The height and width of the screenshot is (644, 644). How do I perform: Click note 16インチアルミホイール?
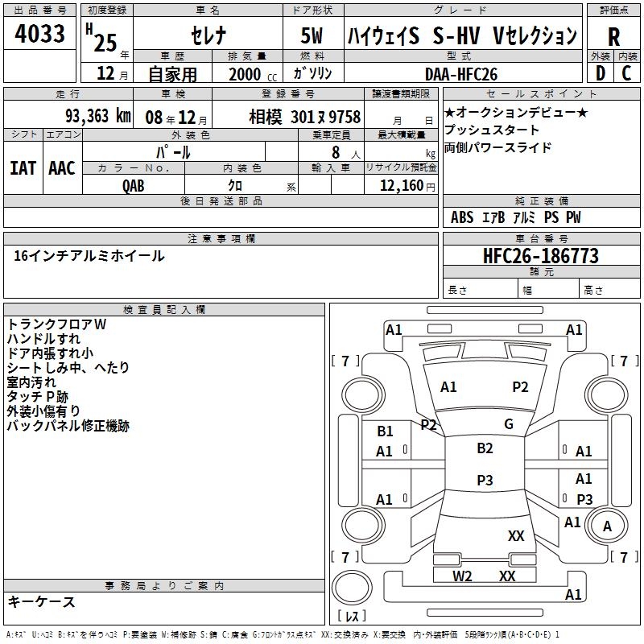89,256
